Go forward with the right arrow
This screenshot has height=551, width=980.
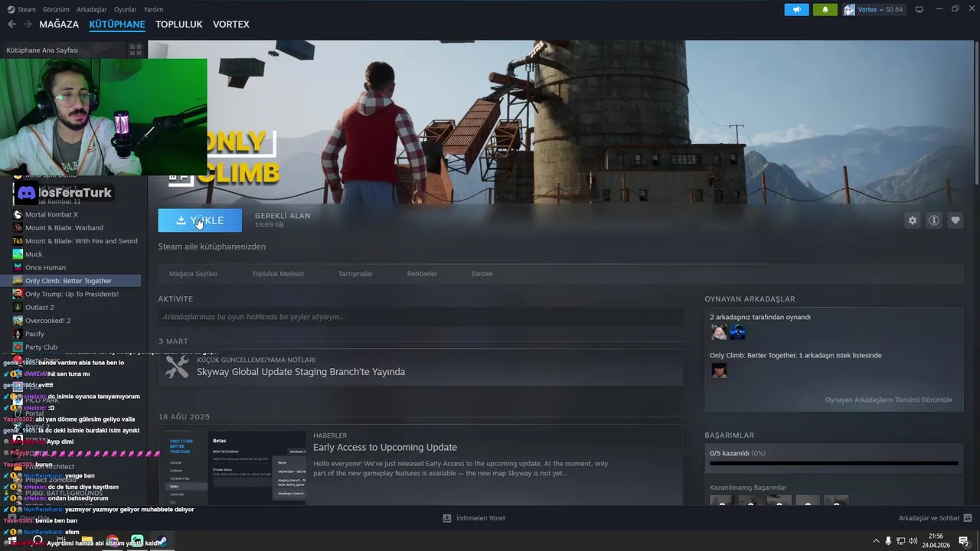pos(28,24)
